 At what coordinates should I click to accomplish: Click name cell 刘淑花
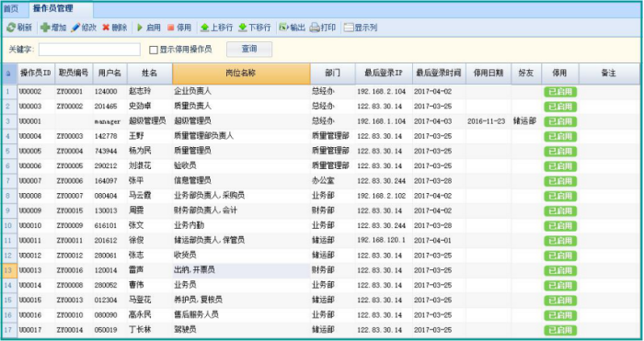tap(149, 165)
